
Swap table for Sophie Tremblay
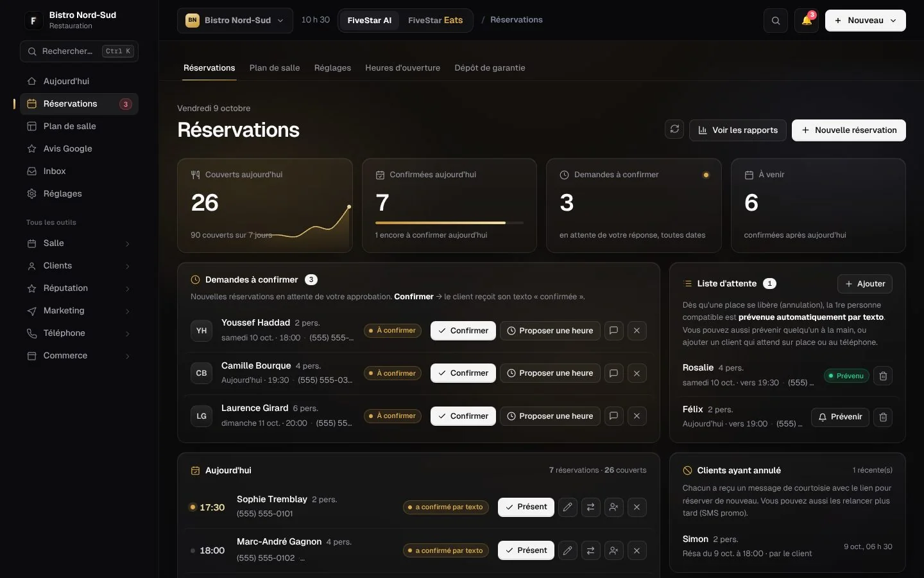590,507
